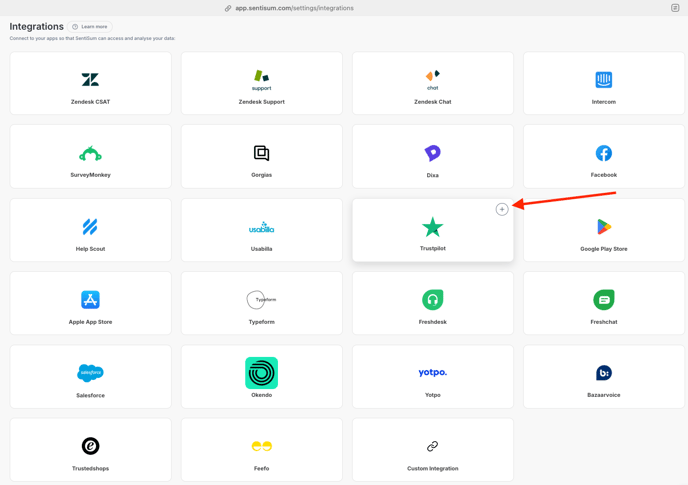Screen dimensions: 688x485
Task: Click the Typeform label below the logo
Action: (x=262, y=322)
